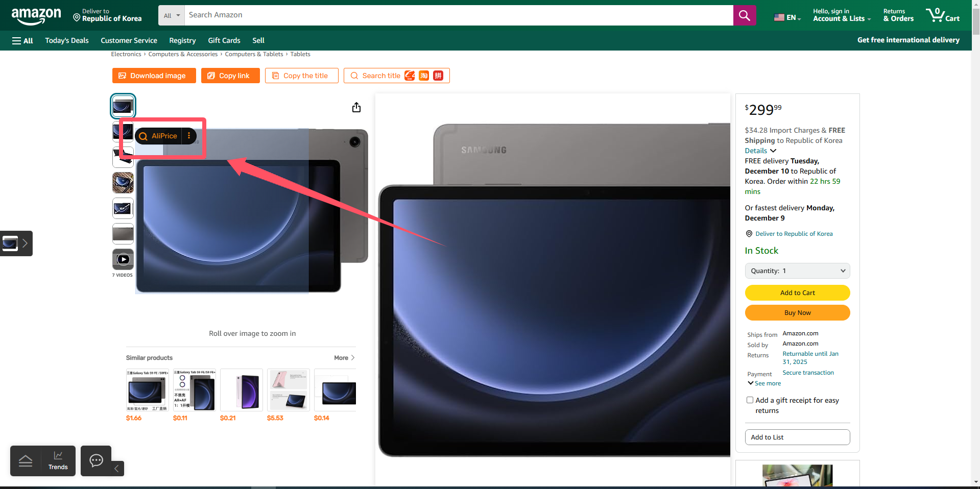The height and width of the screenshot is (489, 980).
Task: Click Add to Cart button
Action: pyautogui.click(x=797, y=292)
